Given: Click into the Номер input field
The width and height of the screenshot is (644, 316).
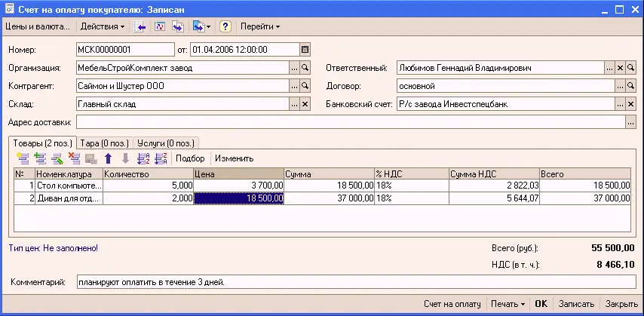Looking at the screenshot, I should click(126, 50).
